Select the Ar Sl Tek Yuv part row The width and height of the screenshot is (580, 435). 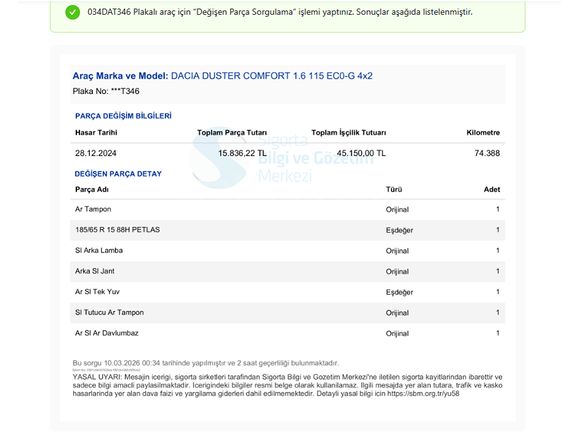pos(288,292)
